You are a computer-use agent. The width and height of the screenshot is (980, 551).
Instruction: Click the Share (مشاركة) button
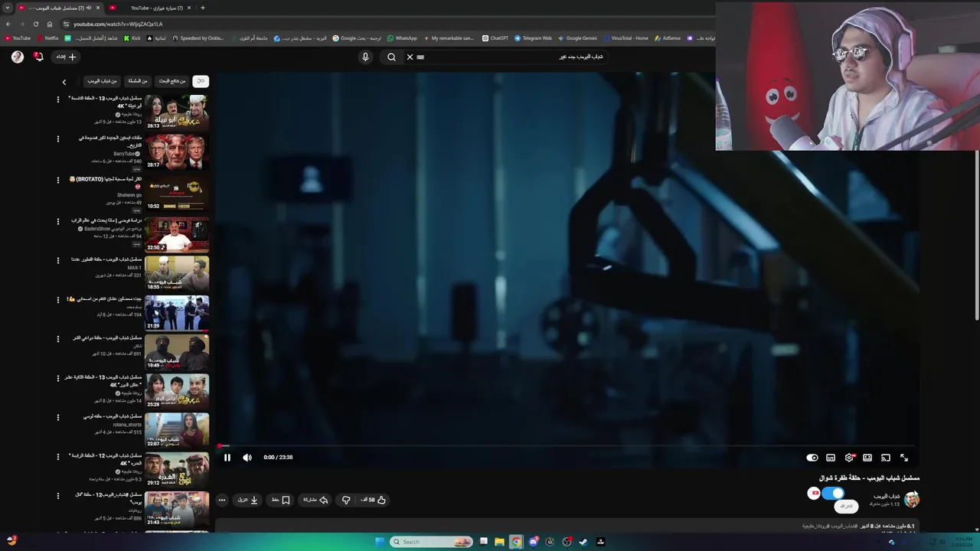pos(315,500)
